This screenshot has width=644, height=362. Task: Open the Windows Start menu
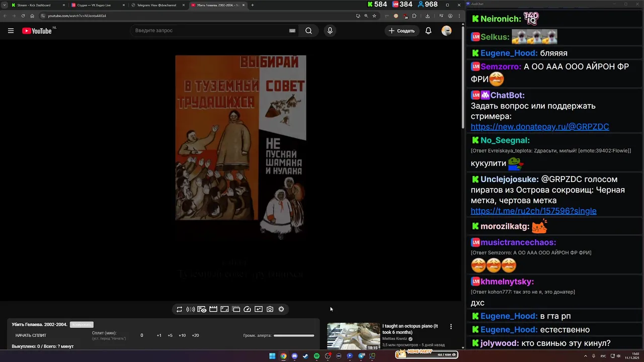coord(272,356)
